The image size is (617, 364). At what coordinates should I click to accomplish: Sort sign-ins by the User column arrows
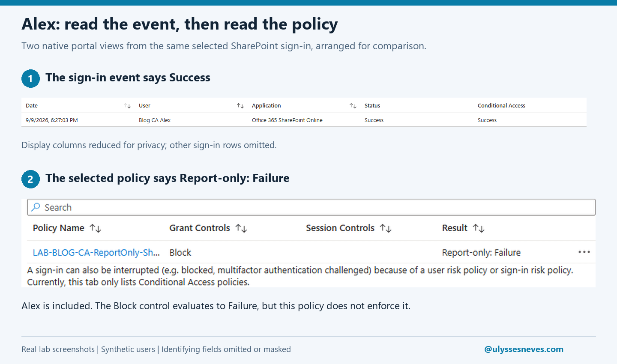(x=240, y=106)
